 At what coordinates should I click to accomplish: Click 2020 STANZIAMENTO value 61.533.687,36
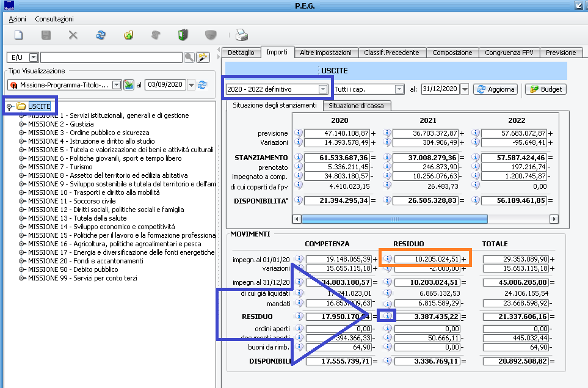[x=337, y=158]
